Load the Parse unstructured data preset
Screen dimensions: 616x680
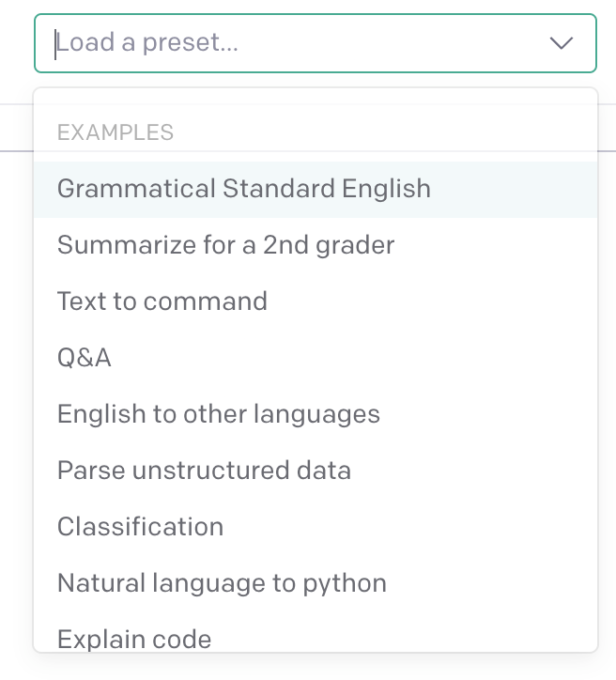(204, 471)
